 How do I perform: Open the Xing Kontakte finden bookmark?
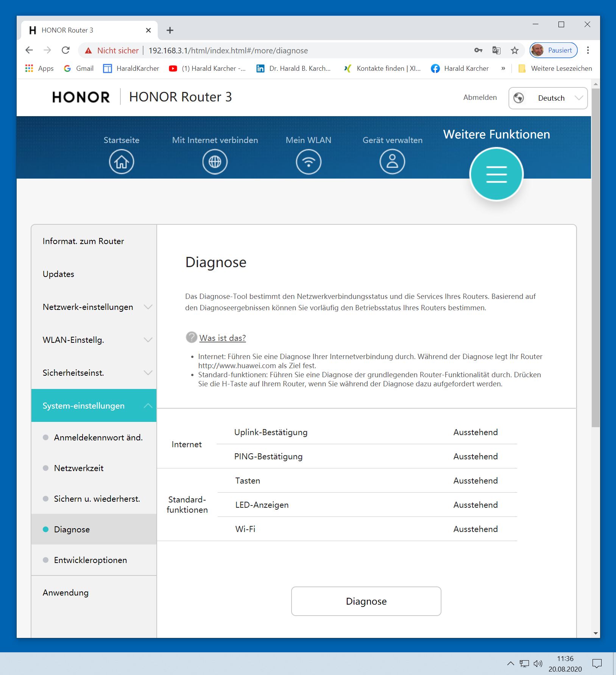[382, 68]
